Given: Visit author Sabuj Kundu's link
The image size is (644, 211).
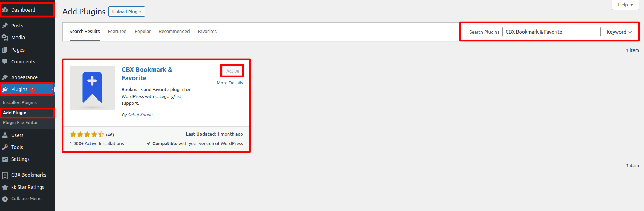Looking at the screenshot, I should tap(140, 115).
